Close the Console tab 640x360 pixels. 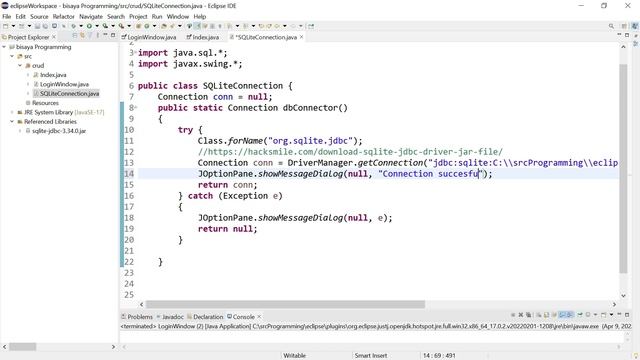259,316
